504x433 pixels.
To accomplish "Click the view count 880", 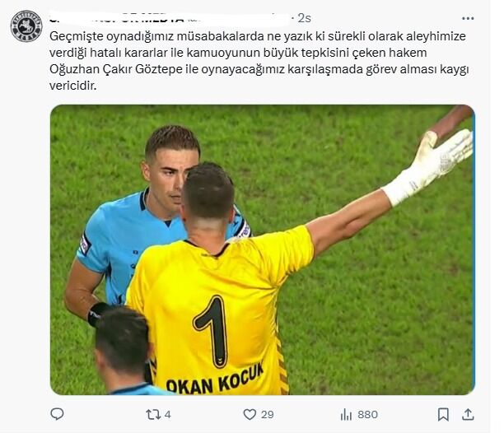I will [368, 415].
